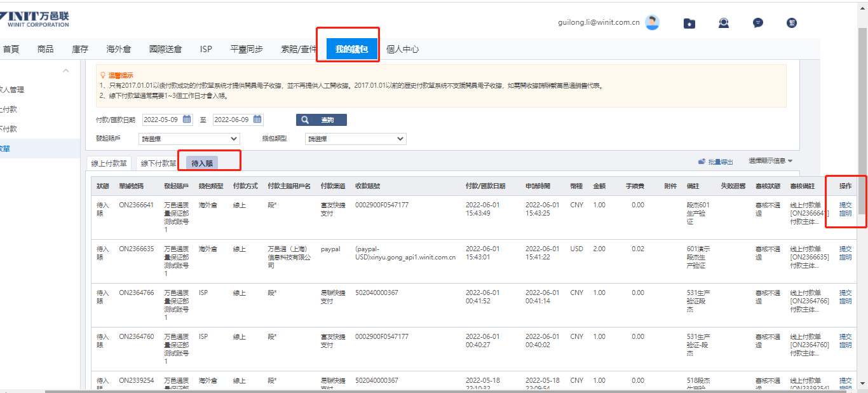Open the 國際送倉 menu
868x393 pixels.
[165, 49]
